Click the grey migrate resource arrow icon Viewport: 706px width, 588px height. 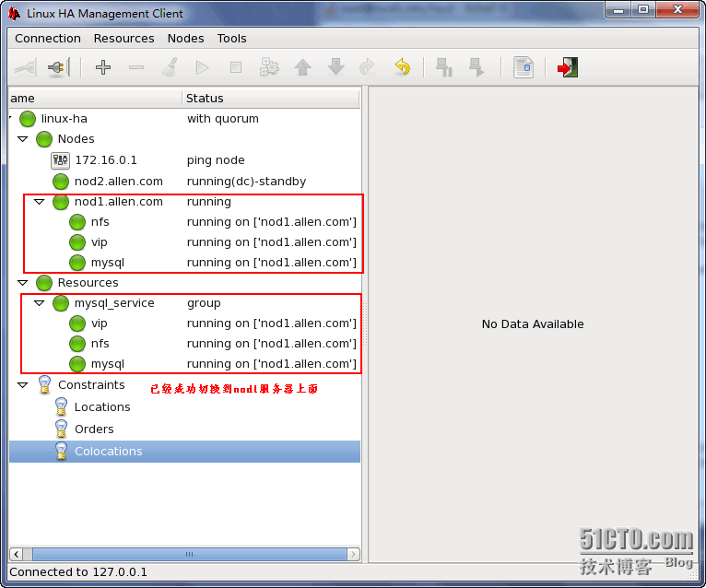point(368,67)
